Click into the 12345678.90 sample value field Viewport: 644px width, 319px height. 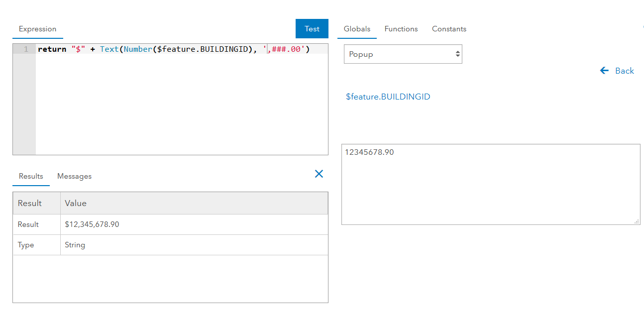click(x=490, y=184)
